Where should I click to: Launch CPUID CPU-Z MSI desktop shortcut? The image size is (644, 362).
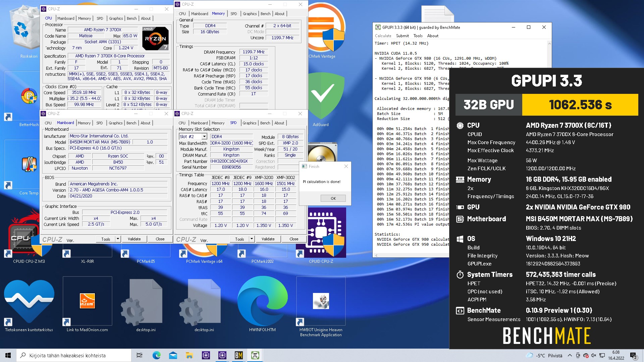click(x=29, y=238)
